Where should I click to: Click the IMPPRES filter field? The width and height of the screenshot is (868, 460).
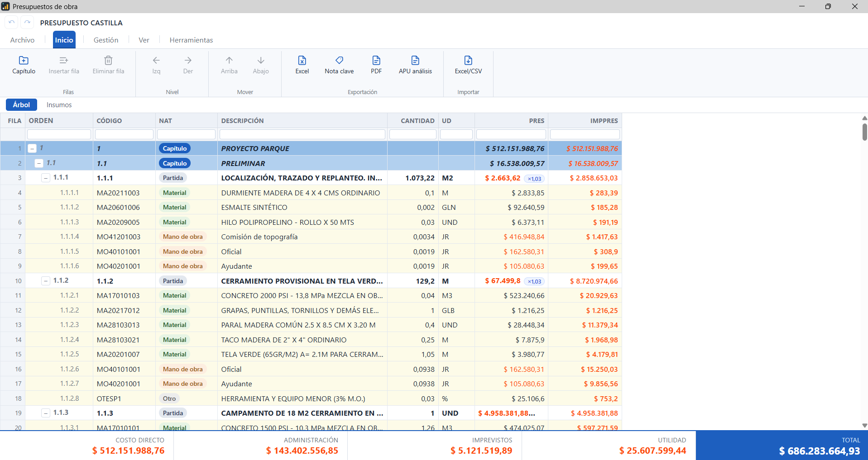585,134
